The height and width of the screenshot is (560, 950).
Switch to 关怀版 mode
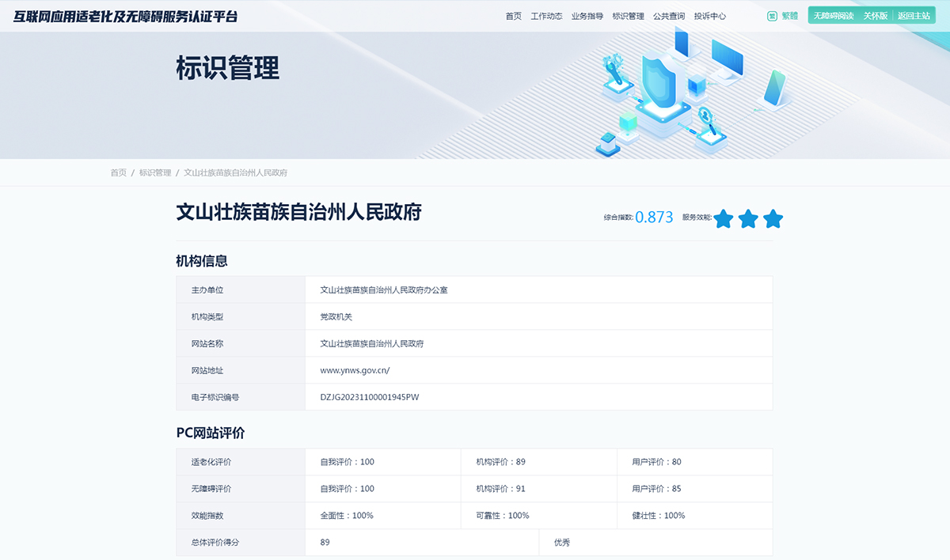coord(876,16)
